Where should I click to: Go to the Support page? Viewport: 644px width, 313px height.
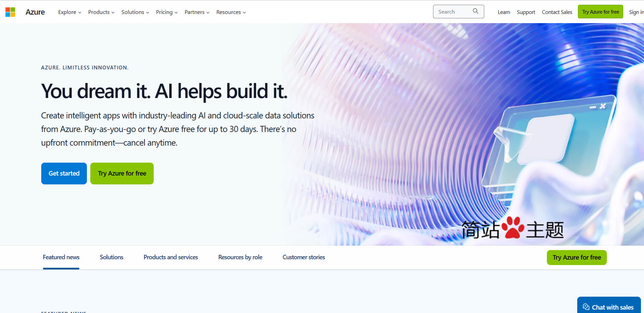pos(526,12)
